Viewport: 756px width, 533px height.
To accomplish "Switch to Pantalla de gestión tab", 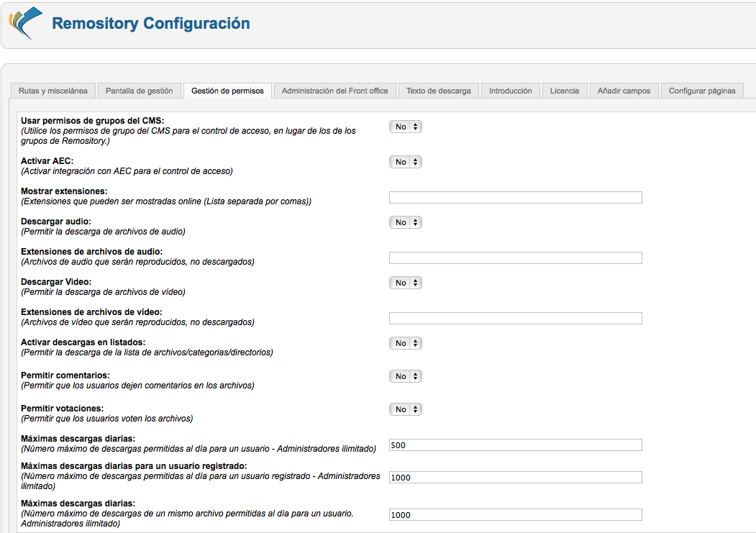I will coord(140,91).
